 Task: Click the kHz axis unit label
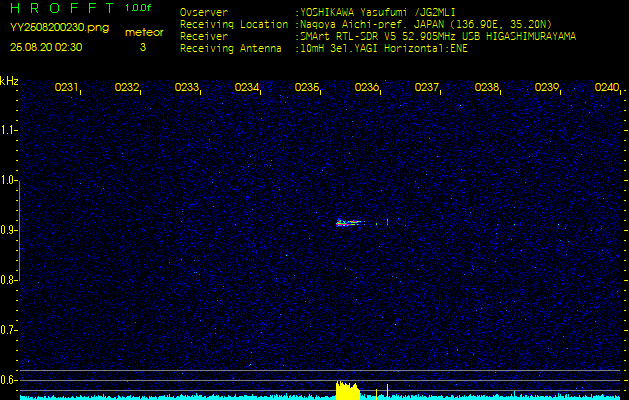[9, 81]
